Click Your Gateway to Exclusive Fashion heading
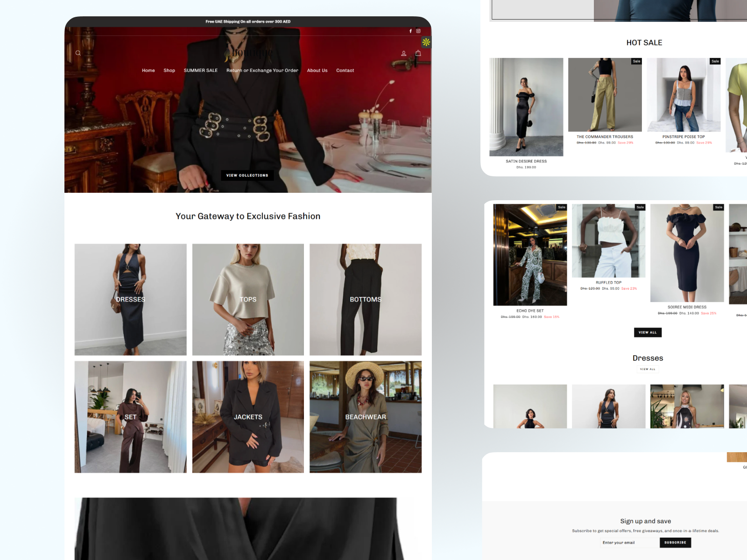The image size is (747, 560). coord(248,217)
